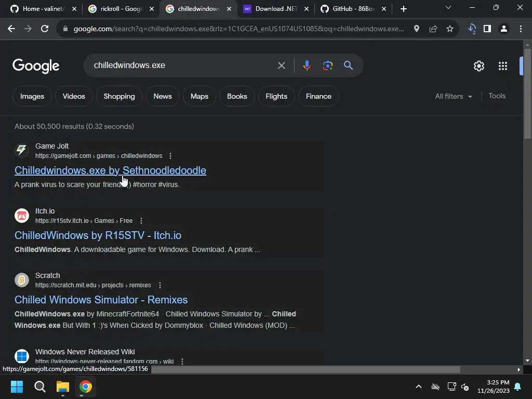
Task: Expand the All filters dropdown
Action: point(454,96)
